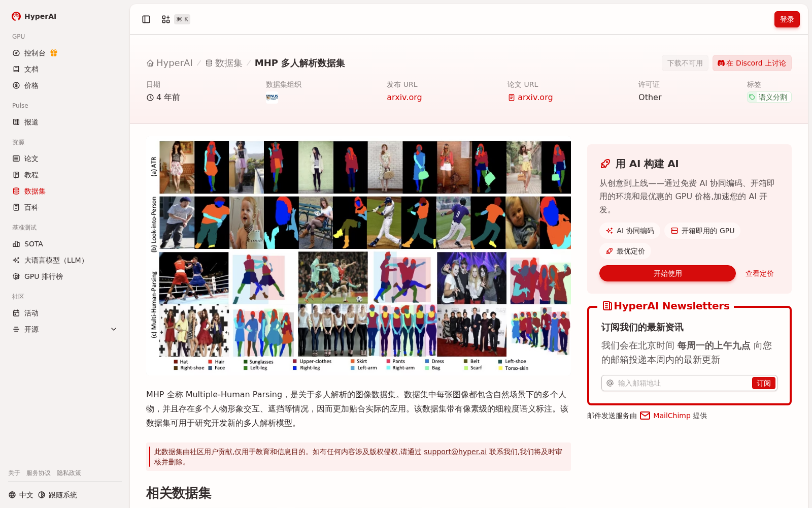The width and height of the screenshot is (812, 508).
Task: Click the 报道 news icon
Action: 16,122
